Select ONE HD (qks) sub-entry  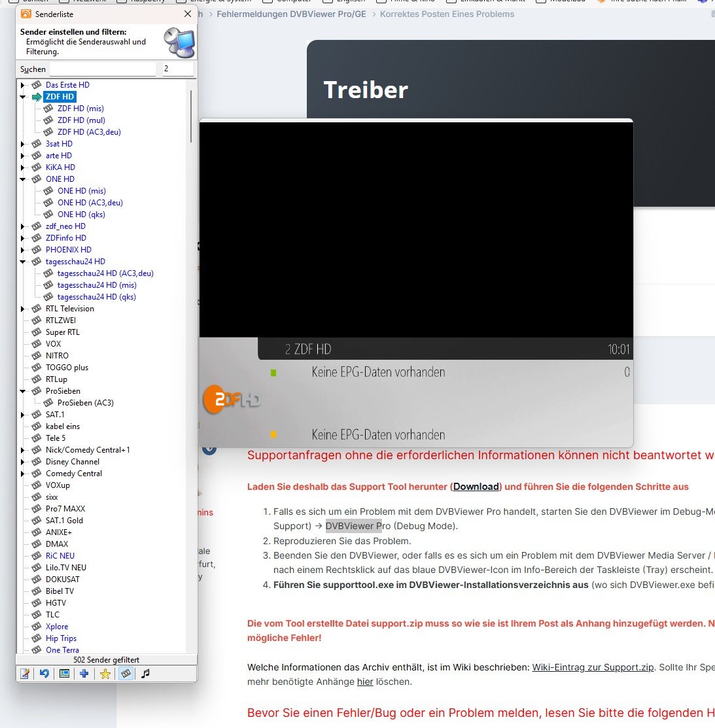[x=81, y=215]
